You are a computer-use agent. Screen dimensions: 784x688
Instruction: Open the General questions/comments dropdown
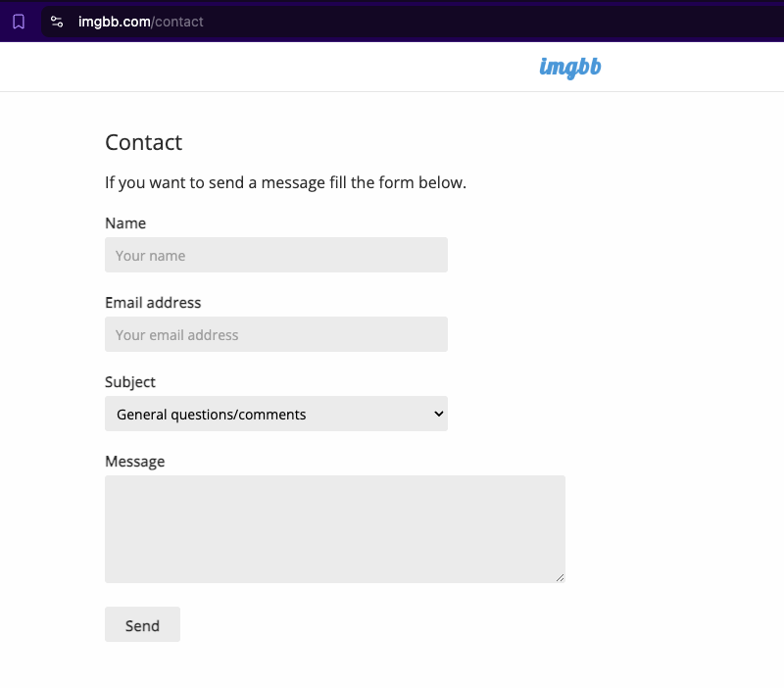pos(276,414)
